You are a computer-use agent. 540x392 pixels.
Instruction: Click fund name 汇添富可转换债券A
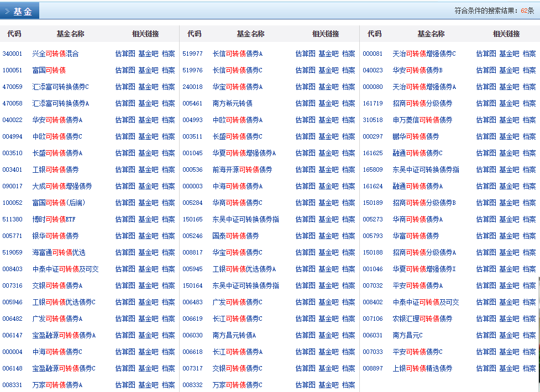tap(61, 103)
